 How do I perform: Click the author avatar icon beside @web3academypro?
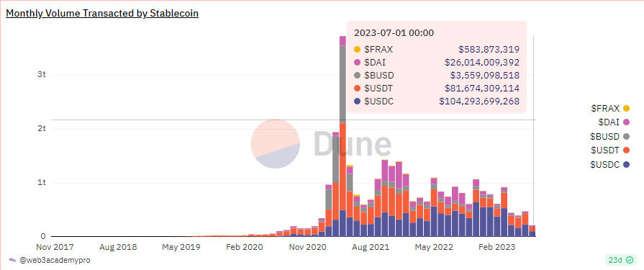12,260
